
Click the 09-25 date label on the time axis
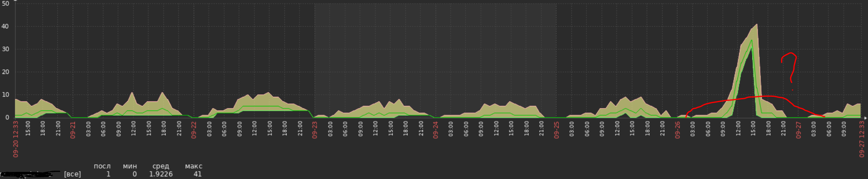pos(556,130)
